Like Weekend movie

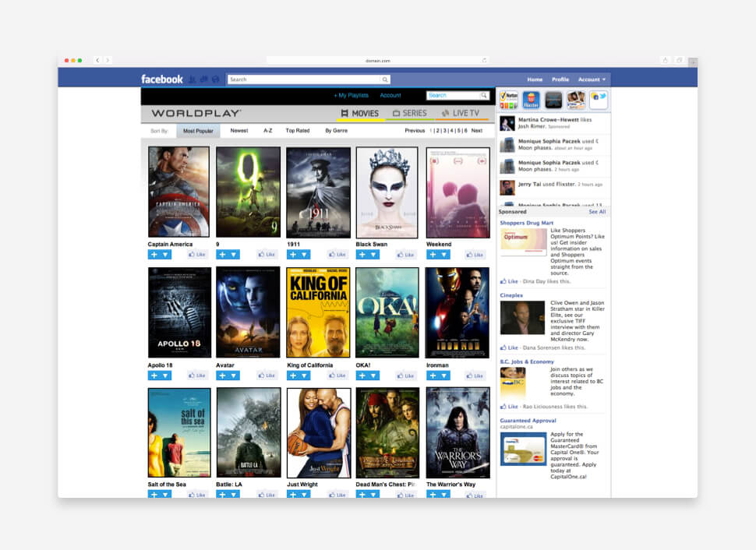click(x=475, y=255)
